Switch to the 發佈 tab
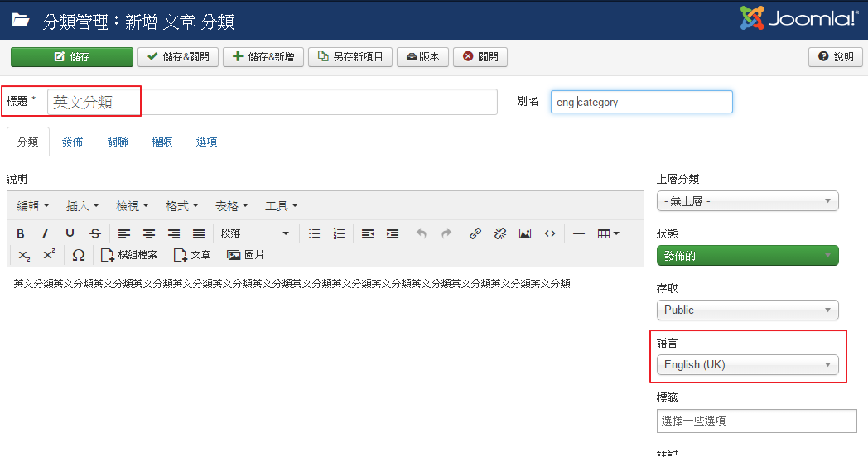The image size is (868, 457). (72, 142)
